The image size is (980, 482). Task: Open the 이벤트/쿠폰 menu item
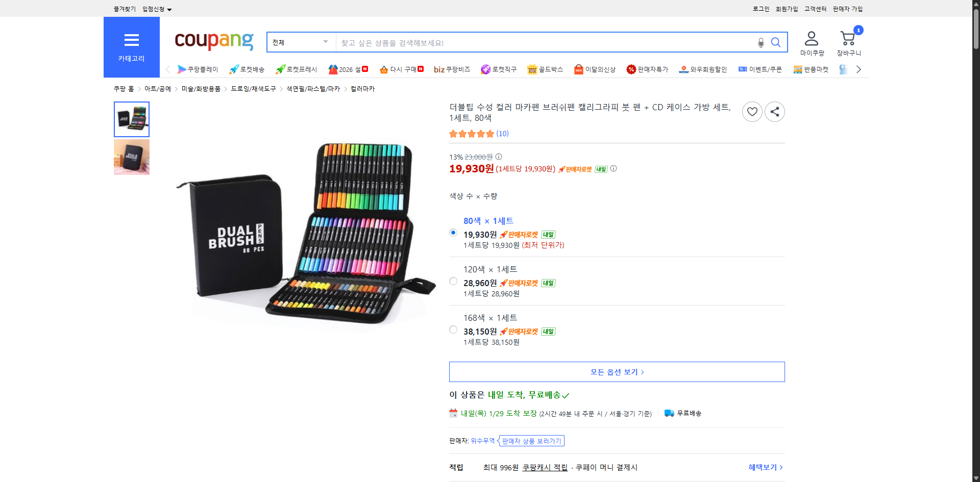pyautogui.click(x=760, y=69)
